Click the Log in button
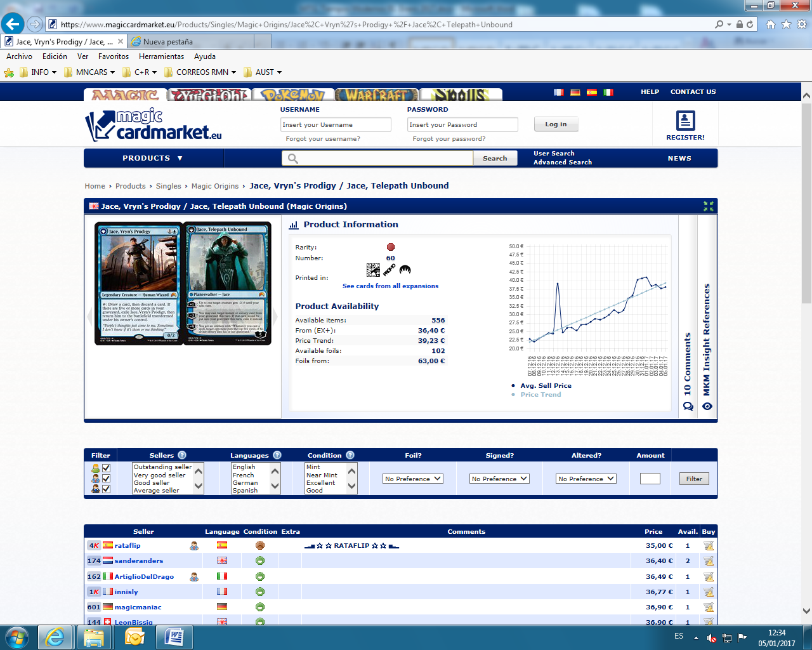Viewport: 812px width, 650px height. coord(556,124)
